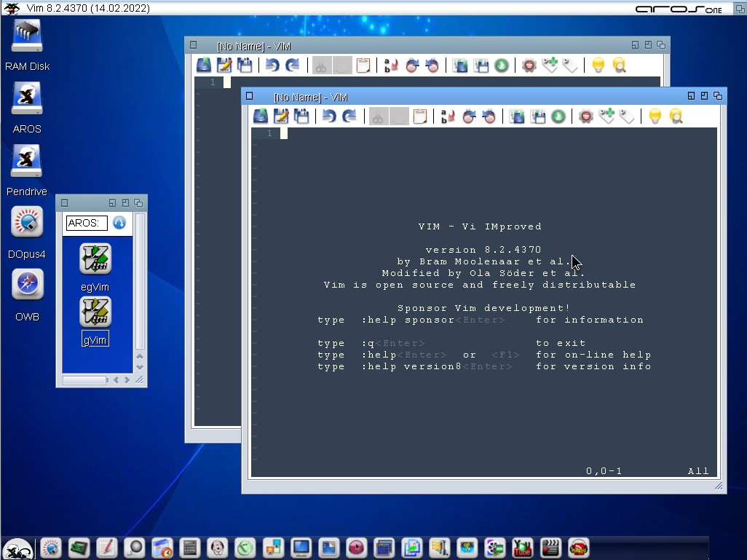Click the horizontal scrollbar in the drawer window
The height and width of the screenshot is (560, 747).
84,380
